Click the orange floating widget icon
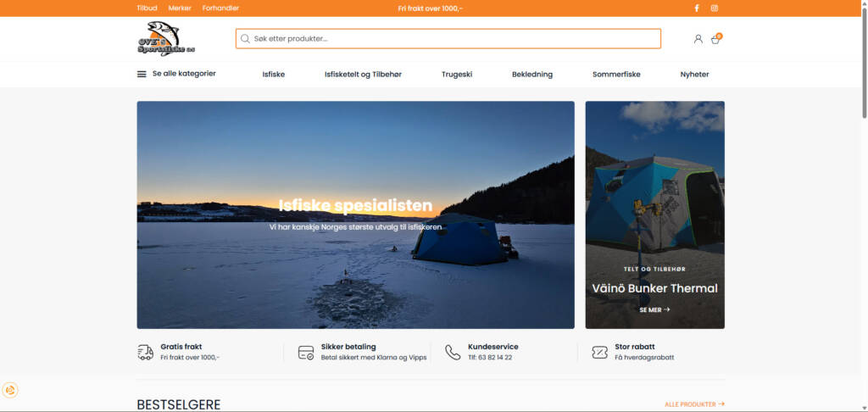The height and width of the screenshot is (412, 868). [10, 390]
